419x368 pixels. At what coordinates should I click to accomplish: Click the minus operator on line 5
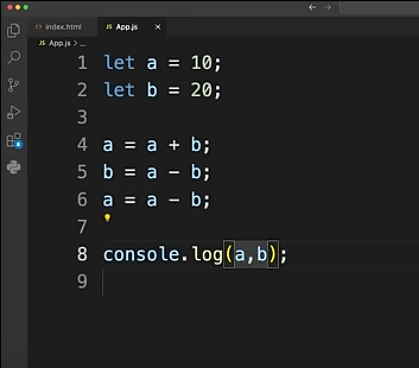click(174, 172)
